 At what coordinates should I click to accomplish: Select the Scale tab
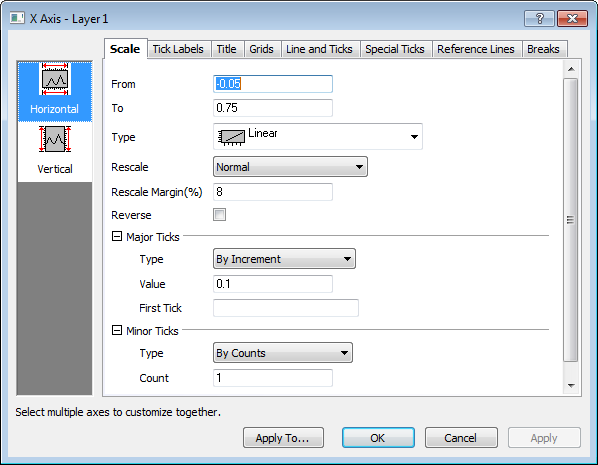pos(125,49)
